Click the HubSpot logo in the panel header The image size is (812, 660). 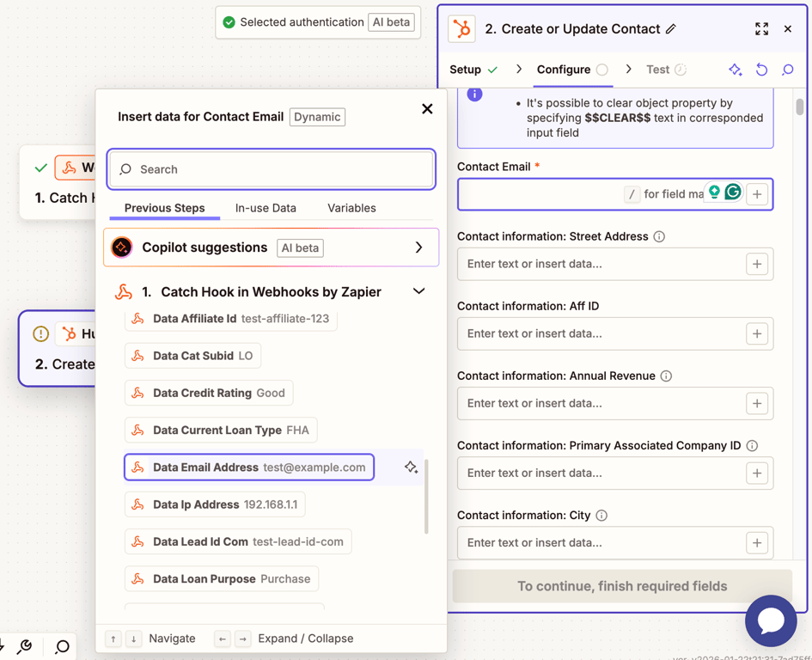point(461,29)
